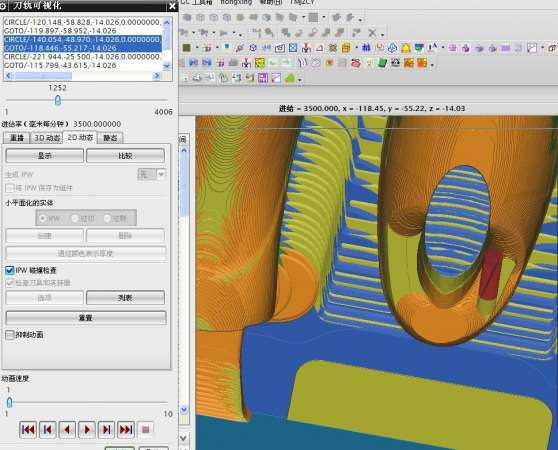Click the 动画速度 slider handle
The height and width of the screenshot is (450, 558).
pyautogui.click(x=9, y=402)
